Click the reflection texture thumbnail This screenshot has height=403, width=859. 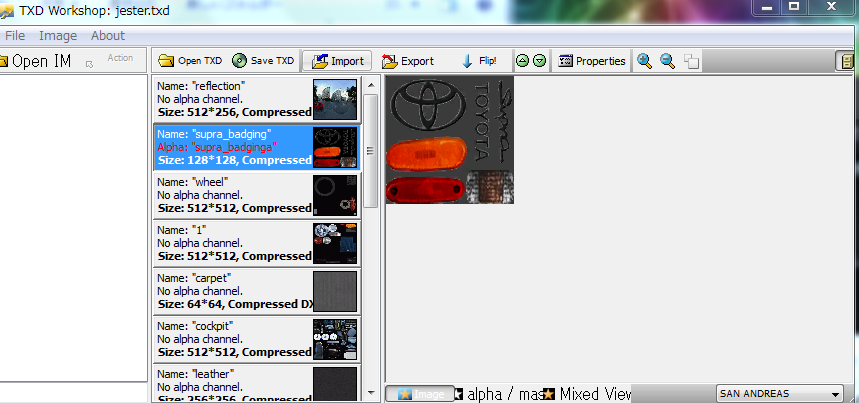tap(335, 99)
